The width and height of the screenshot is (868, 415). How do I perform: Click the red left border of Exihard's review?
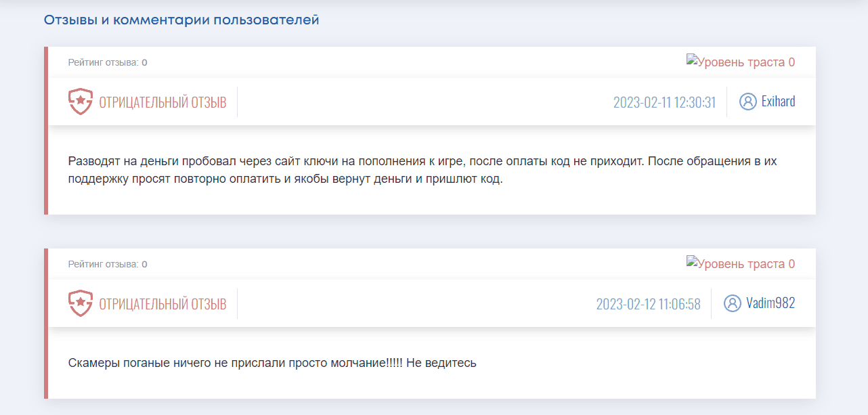46,131
